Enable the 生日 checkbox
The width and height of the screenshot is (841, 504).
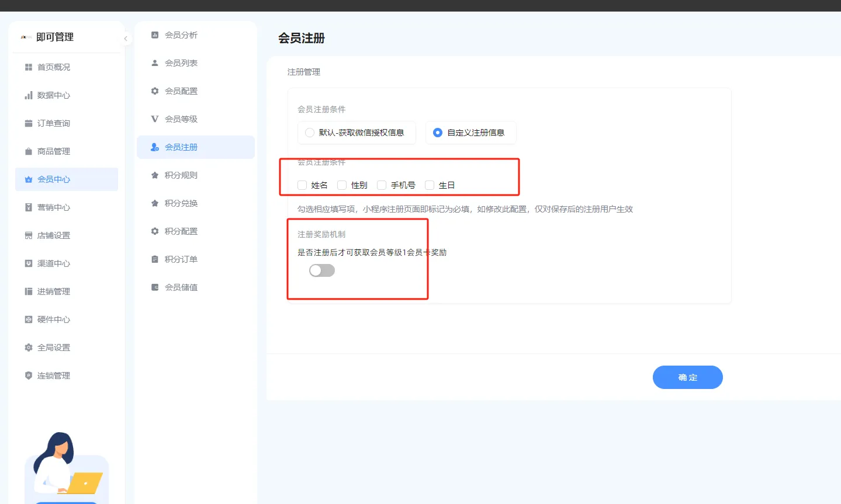430,185
